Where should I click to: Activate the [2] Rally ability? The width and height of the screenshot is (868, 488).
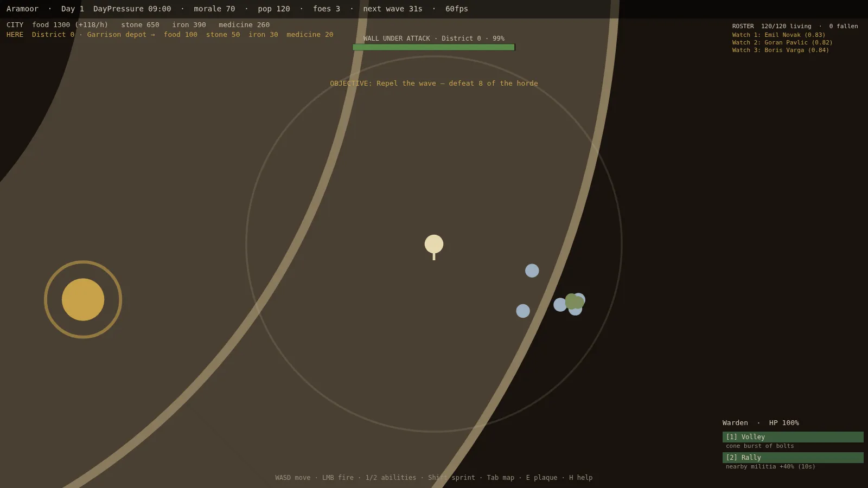point(793,458)
